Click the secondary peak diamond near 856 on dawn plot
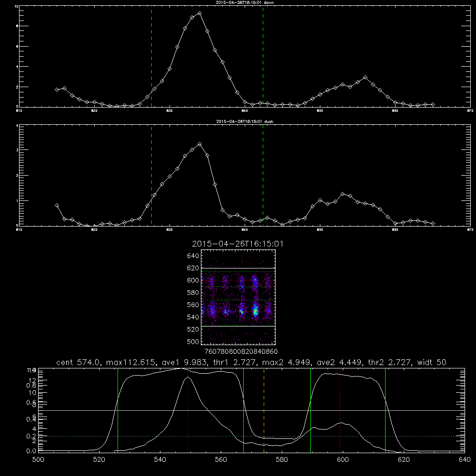 point(365,78)
